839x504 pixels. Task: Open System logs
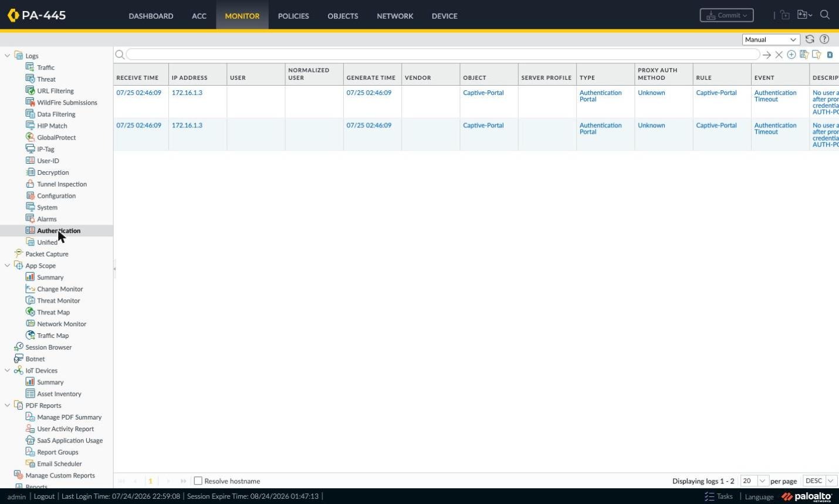47,208
